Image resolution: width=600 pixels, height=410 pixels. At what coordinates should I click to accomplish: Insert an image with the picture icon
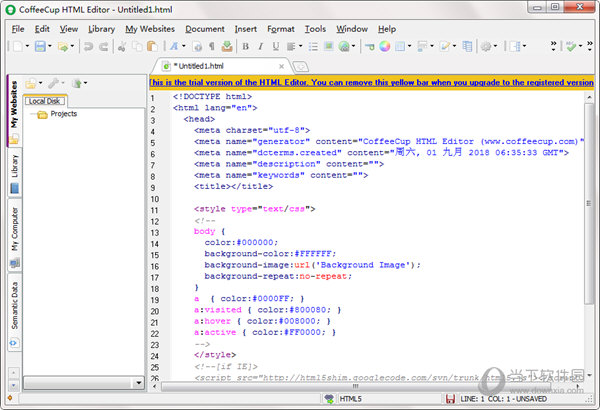[328, 46]
